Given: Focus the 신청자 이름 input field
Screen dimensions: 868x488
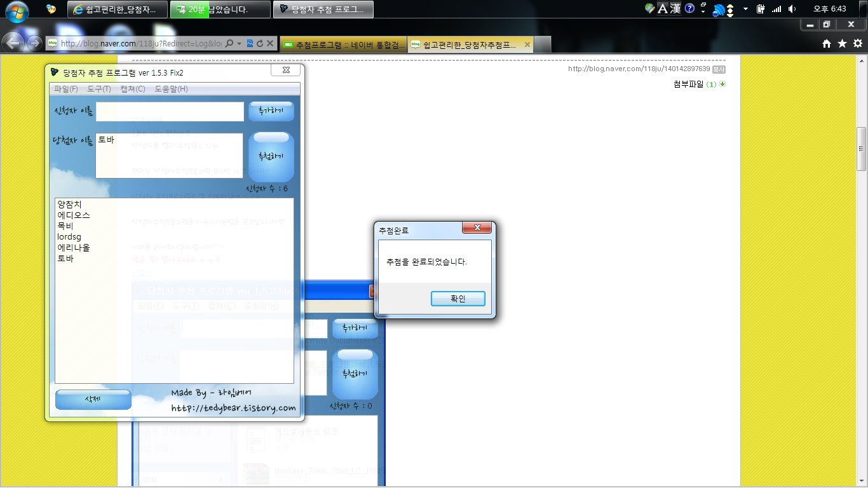Looking at the screenshot, I should [x=170, y=112].
